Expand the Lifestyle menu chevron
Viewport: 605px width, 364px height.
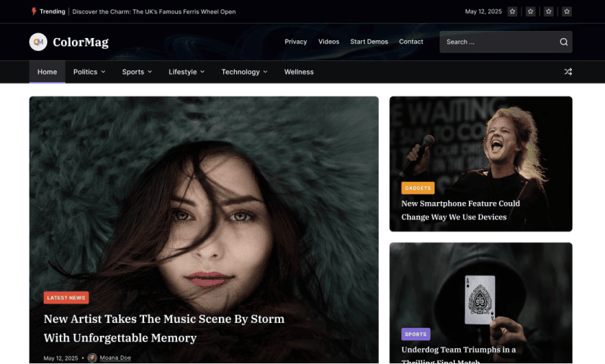pos(202,72)
